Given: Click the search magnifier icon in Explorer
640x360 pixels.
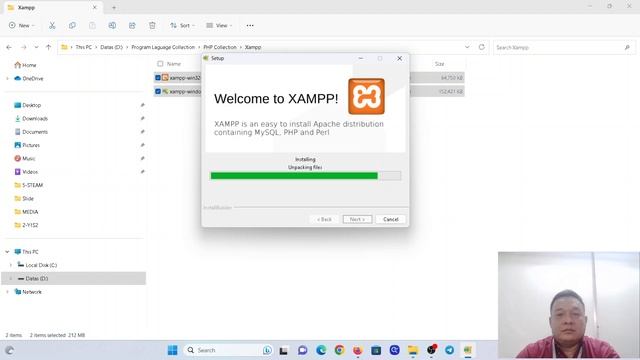Looking at the screenshot, I should click(x=627, y=47).
